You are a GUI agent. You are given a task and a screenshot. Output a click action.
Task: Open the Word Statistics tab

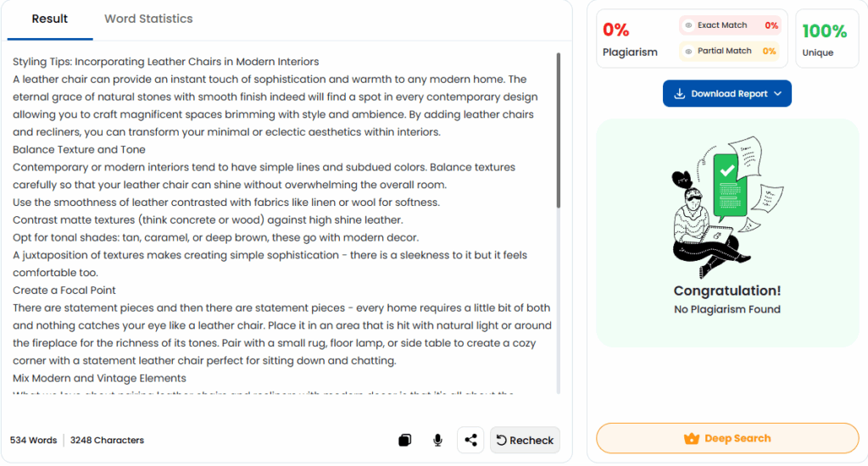tap(148, 19)
